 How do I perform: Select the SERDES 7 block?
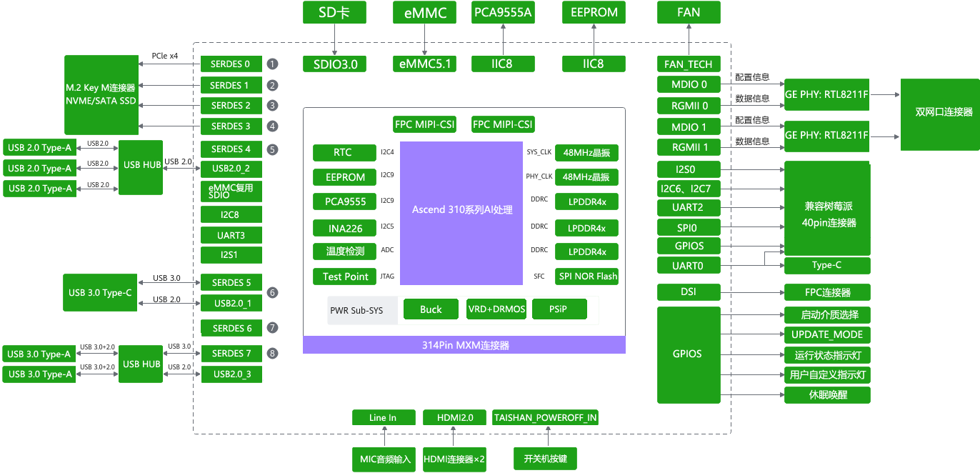coord(231,353)
